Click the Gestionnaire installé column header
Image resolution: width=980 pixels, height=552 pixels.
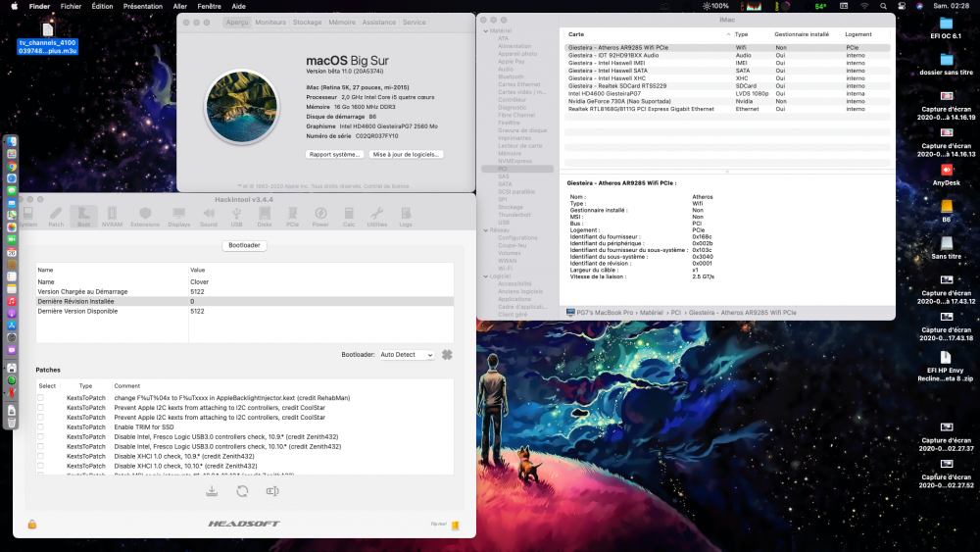point(802,34)
